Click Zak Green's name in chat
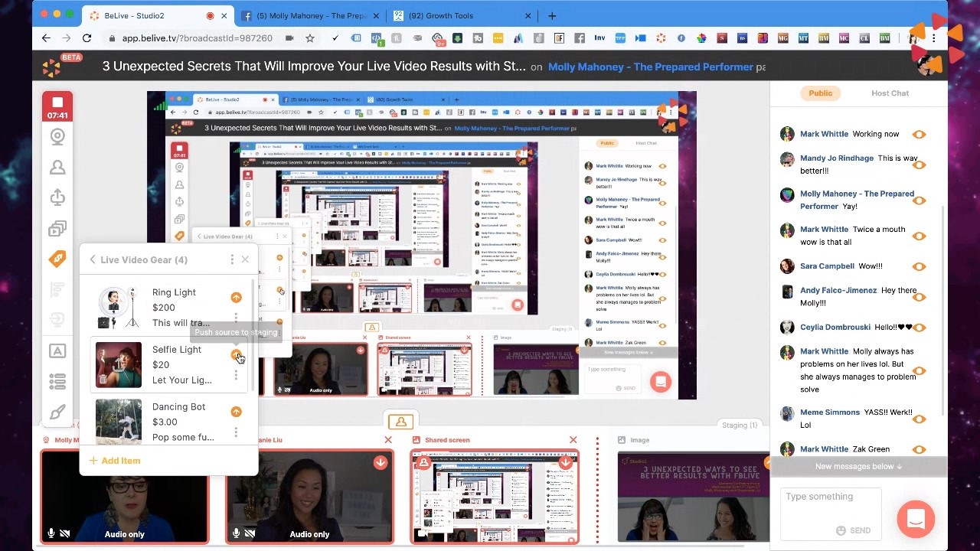The width and height of the screenshot is (980, 551). pyautogui.click(x=871, y=449)
